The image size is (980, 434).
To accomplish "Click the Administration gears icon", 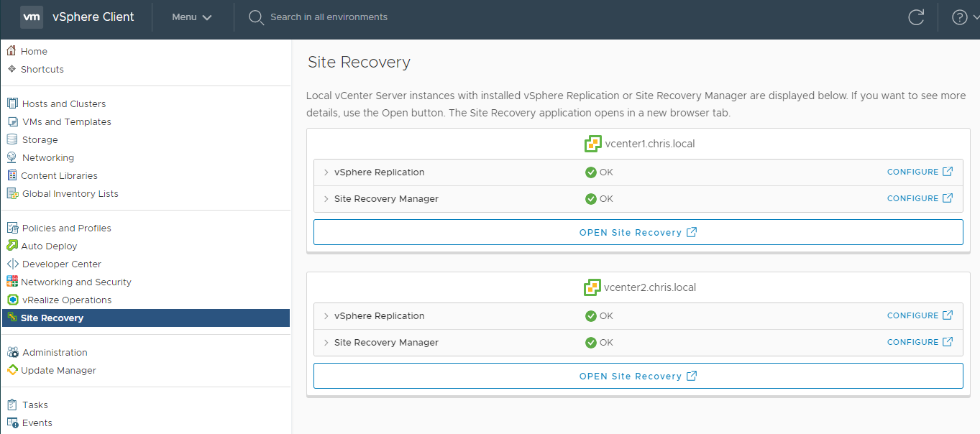I will [x=12, y=352].
